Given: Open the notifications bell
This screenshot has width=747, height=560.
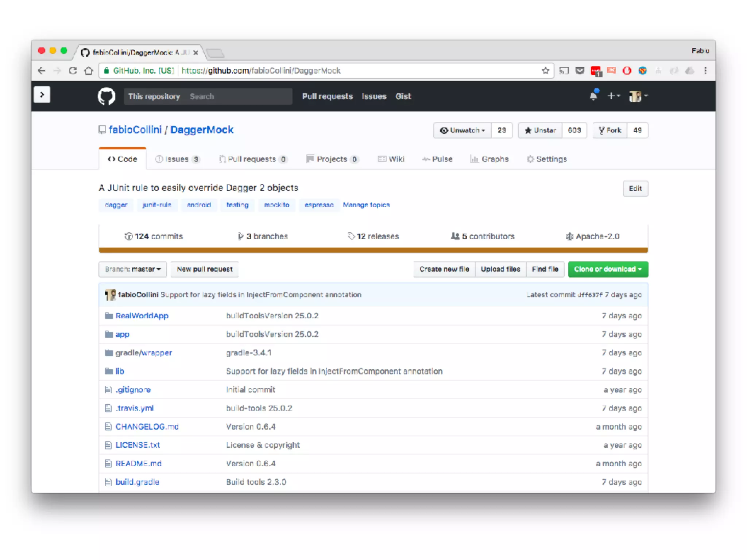Looking at the screenshot, I should [593, 96].
